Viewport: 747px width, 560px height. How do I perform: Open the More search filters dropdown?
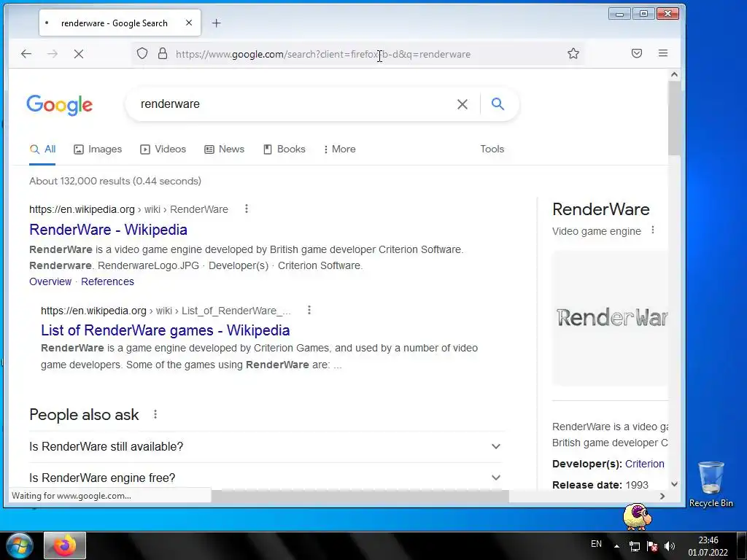point(339,149)
